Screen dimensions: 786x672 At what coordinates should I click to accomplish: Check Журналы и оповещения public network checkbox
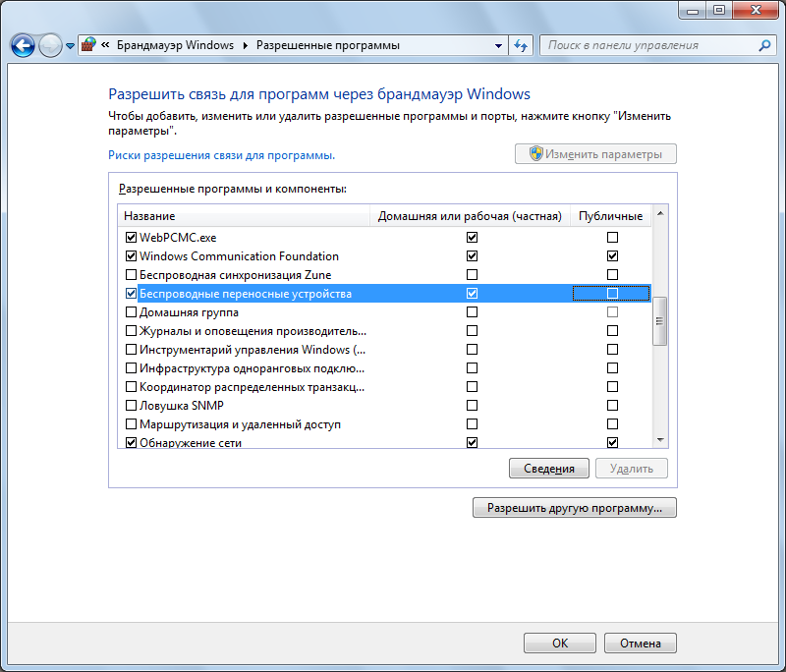click(x=612, y=331)
